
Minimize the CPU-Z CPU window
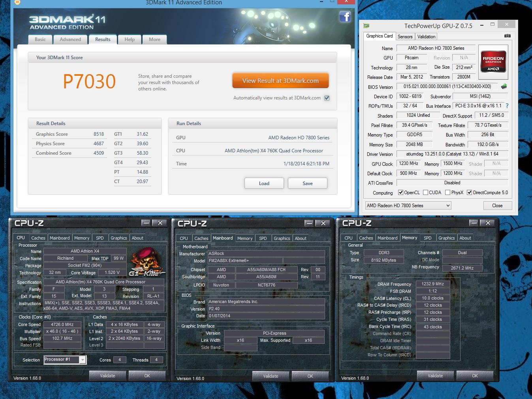146,223
